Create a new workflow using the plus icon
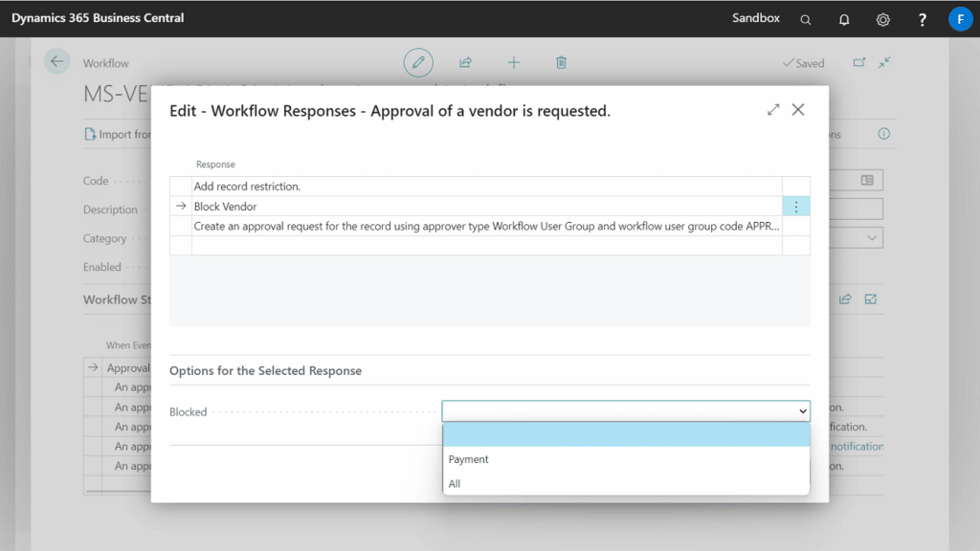The image size is (980, 551). pos(513,62)
